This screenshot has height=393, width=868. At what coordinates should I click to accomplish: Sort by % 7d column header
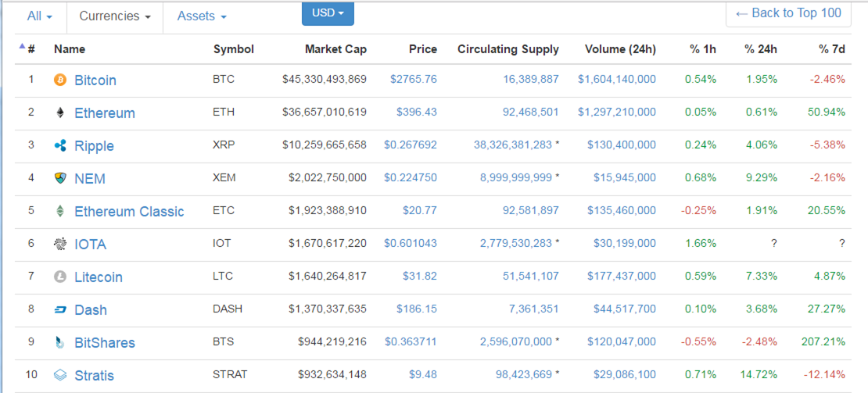[x=832, y=49]
